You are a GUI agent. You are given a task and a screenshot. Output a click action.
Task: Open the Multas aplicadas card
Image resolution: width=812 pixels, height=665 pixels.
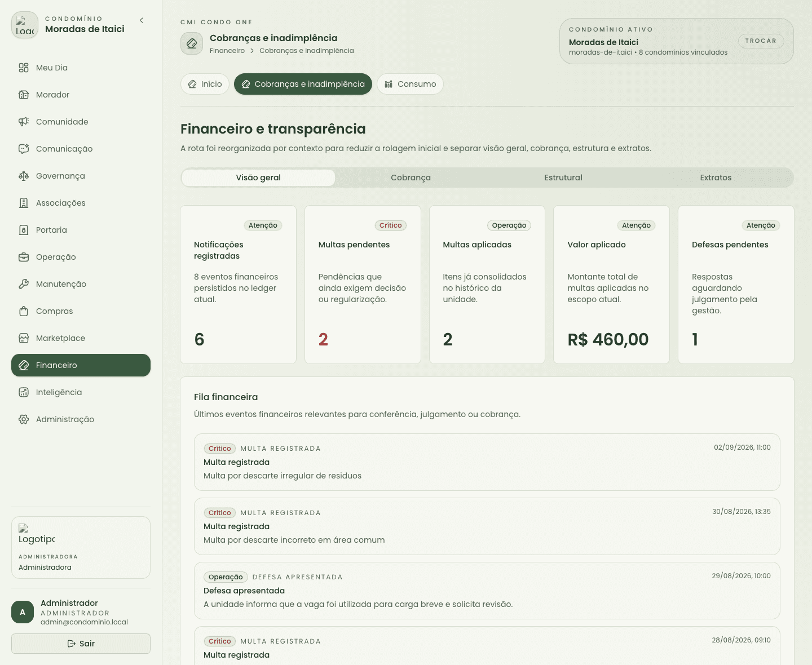coord(487,285)
